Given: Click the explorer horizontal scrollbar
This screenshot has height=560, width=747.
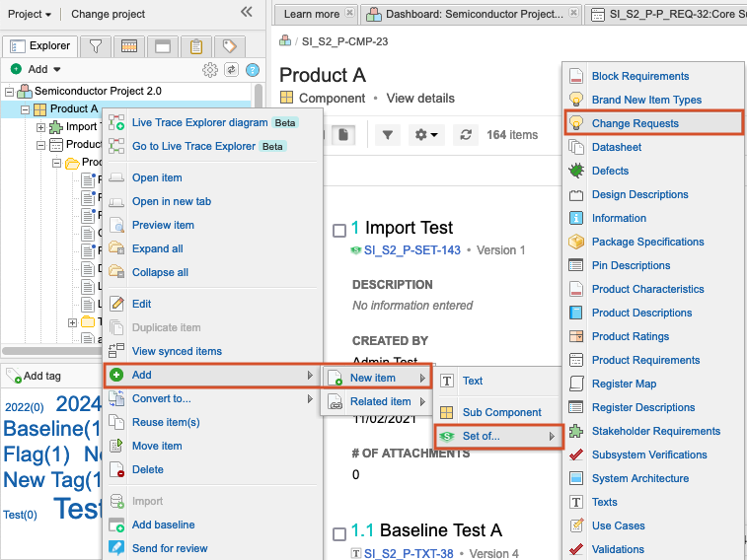Looking at the screenshot, I should pos(52,351).
